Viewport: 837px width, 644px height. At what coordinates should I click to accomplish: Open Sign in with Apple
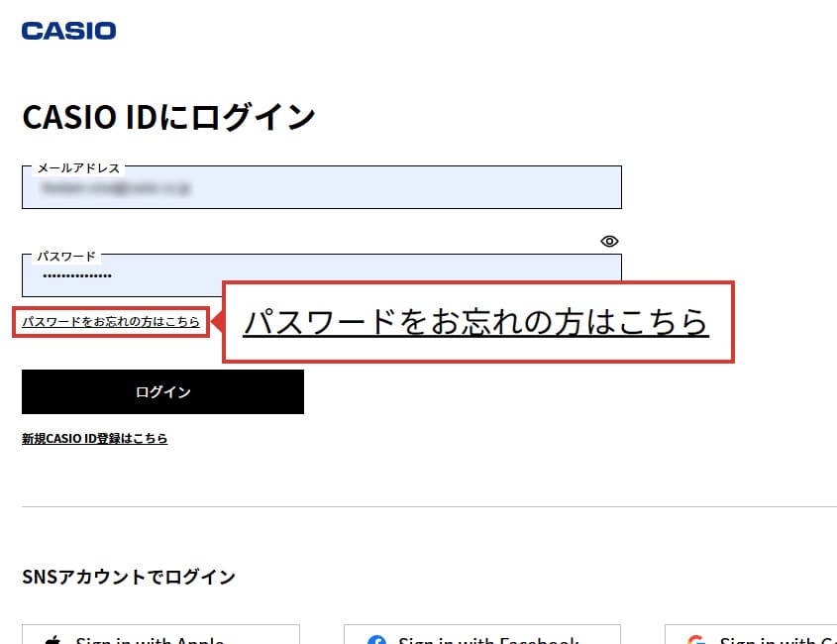158,639
